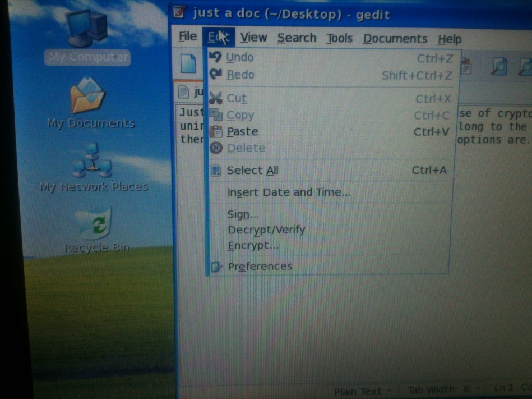Image resolution: width=532 pixels, height=399 pixels.
Task: Click Insert Date and Time menu entry
Action: [289, 192]
